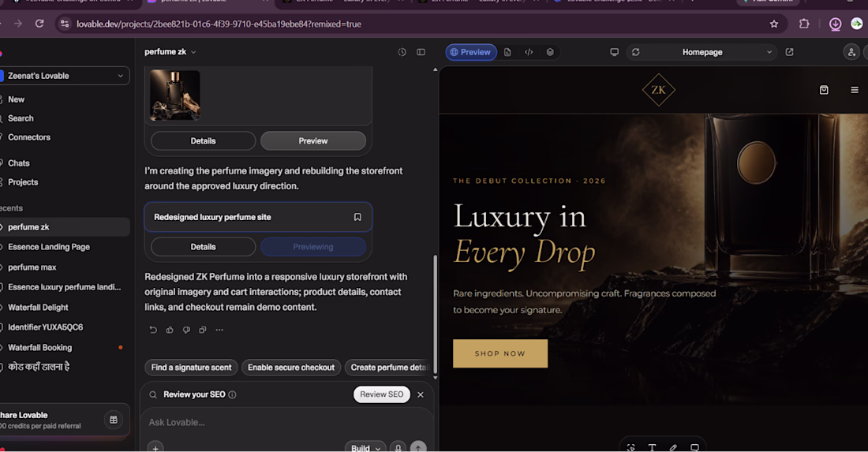
Task: Click Find a signature scent suggestion
Action: point(192,368)
